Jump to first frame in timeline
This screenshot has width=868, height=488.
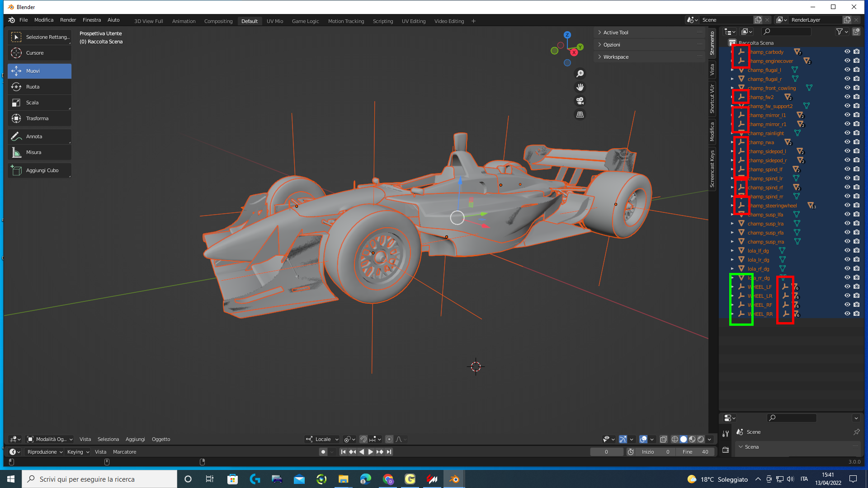pos(343,452)
